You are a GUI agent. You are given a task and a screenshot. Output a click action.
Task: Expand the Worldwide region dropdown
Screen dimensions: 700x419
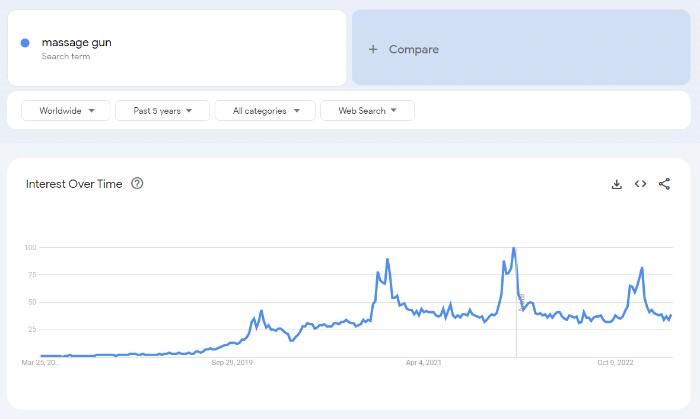[65, 111]
